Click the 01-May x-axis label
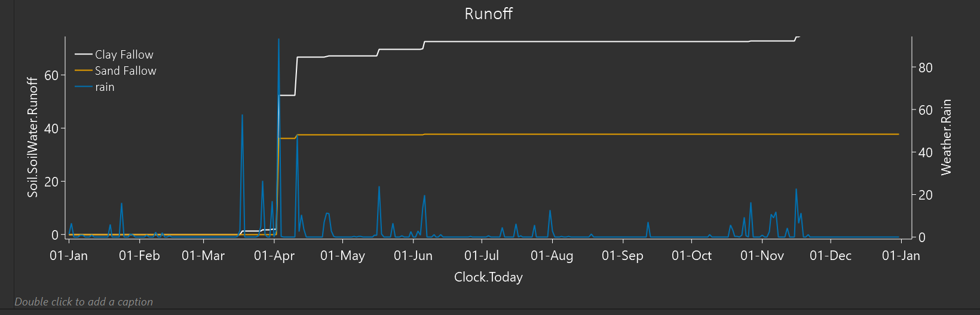This screenshot has width=980, height=315. click(x=342, y=256)
